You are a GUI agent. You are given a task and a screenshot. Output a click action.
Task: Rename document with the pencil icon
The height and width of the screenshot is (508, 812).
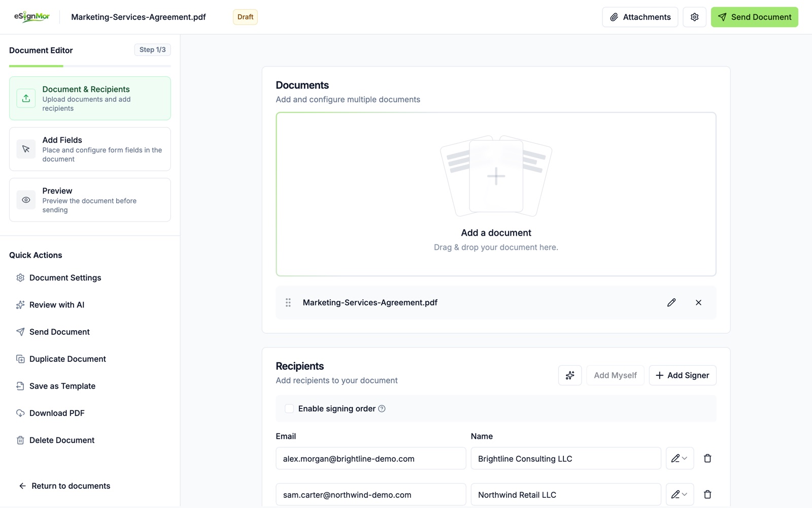[x=671, y=302]
